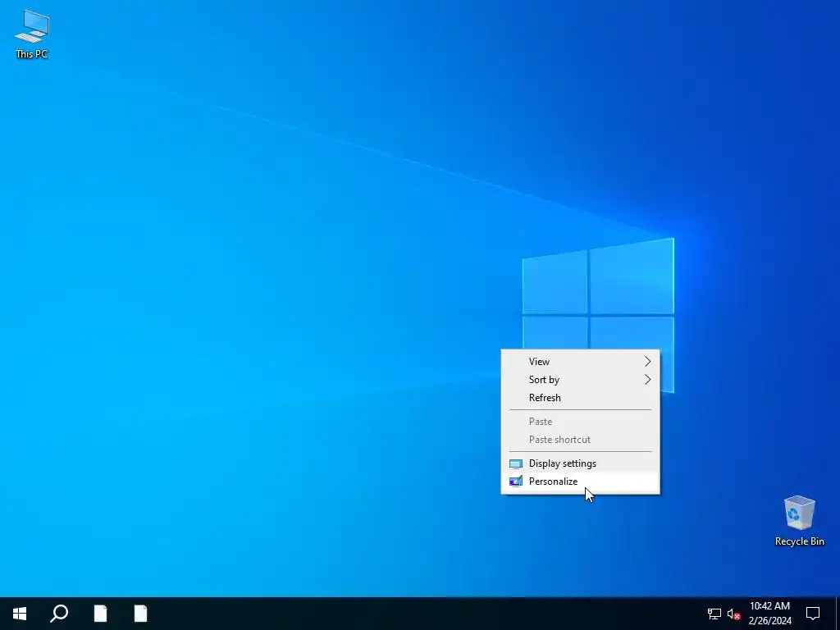Open the This PC desktop icon
Image resolution: width=840 pixels, height=630 pixels.
[32, 33]
